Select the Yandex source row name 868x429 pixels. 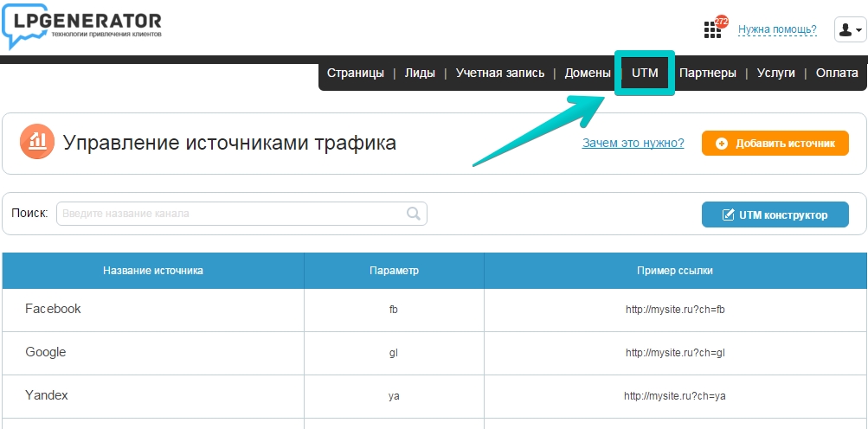pyautogui.click(x=47, y=395)
